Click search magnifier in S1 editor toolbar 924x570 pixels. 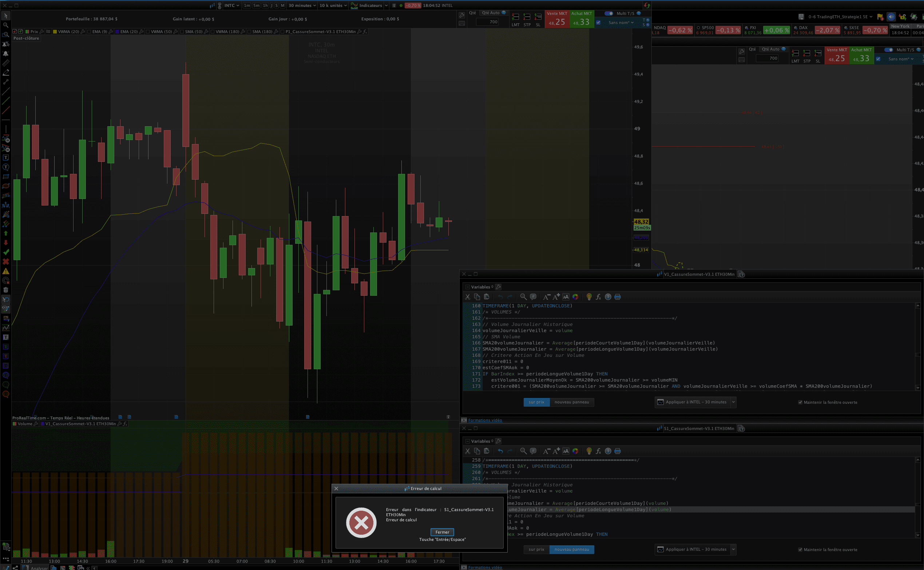point(523,451)
